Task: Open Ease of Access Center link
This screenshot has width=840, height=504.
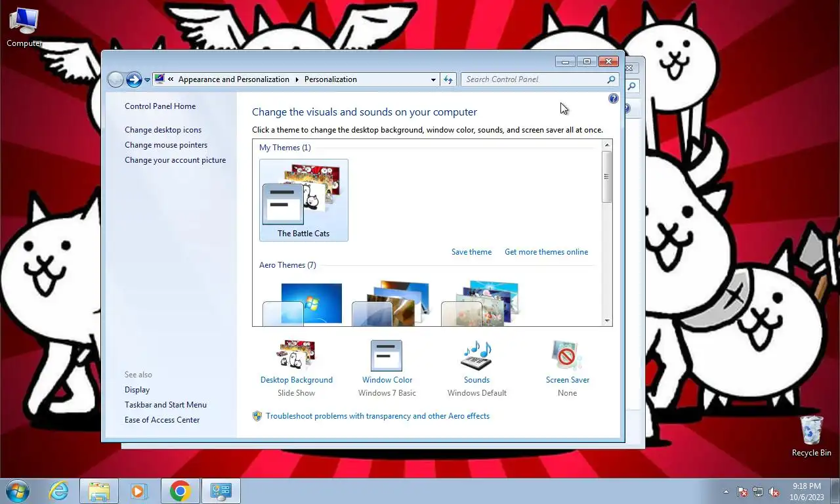Action: click(x=162, y=420)
